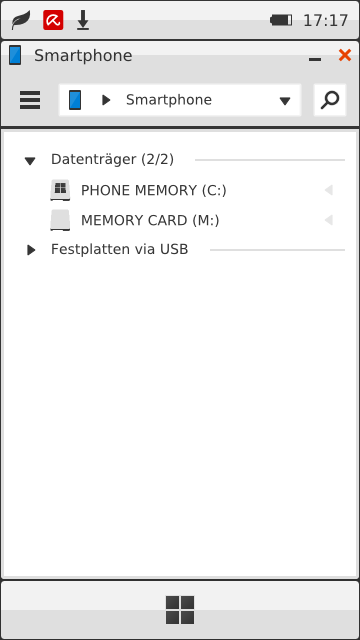Click the blue smartphone icon in address bar
Viewport: 360px width, 640px height.
pos(75,100)
